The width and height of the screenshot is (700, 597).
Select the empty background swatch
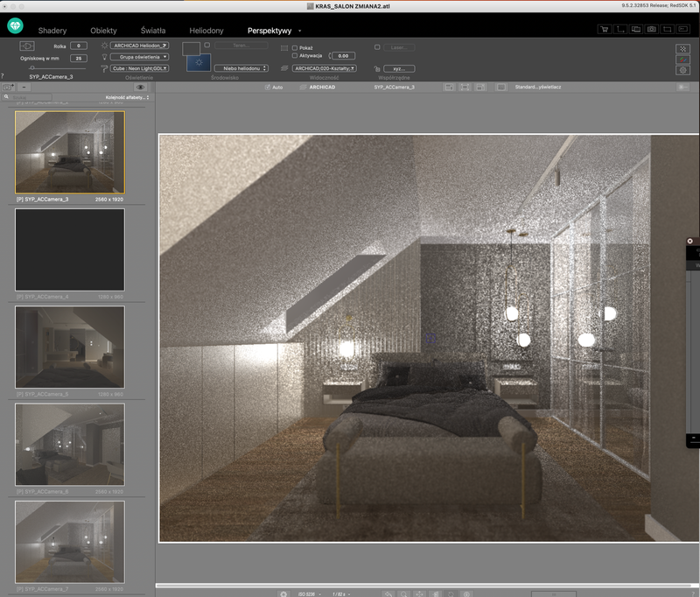pos(191,48)
